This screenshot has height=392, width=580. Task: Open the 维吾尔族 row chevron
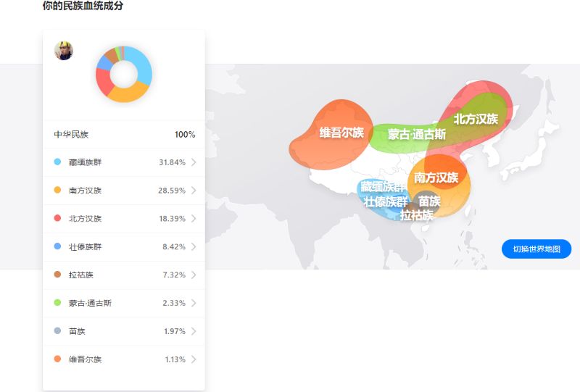[194, 359]
